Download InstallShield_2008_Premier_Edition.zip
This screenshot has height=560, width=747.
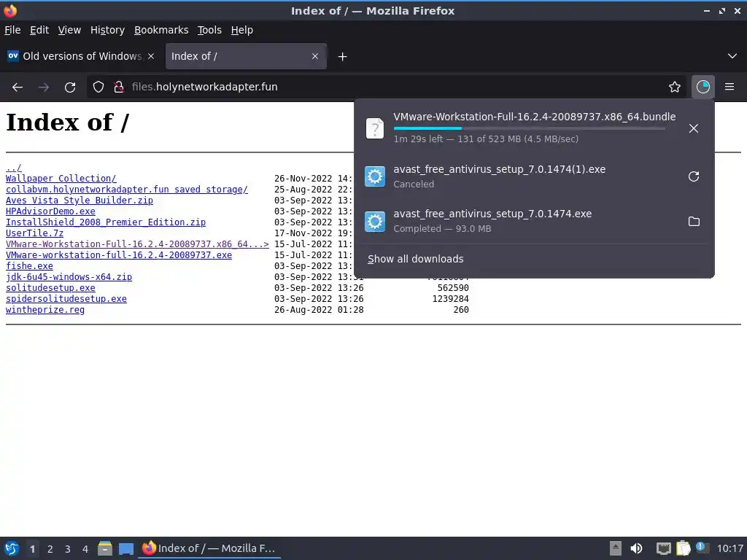coord(106,222)
